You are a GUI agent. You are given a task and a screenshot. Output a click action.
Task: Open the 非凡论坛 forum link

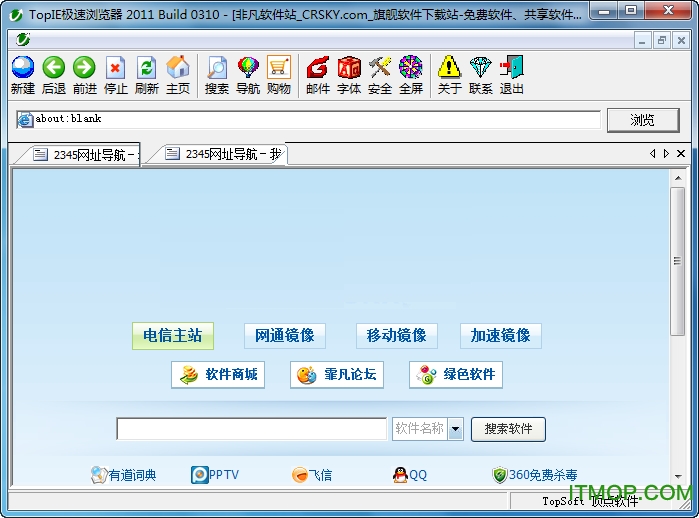coord(337,374)
